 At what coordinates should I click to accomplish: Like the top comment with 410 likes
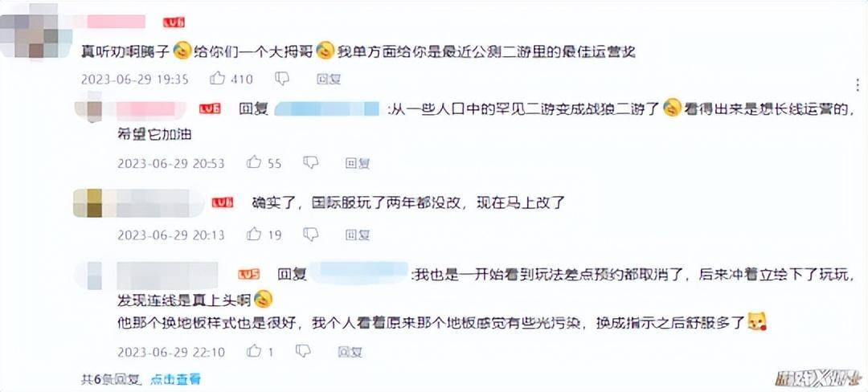coord(217,79)
